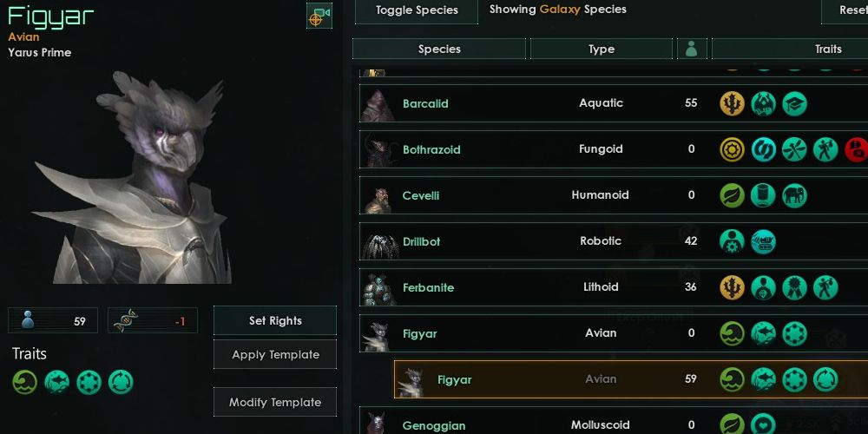This screenshot has height=434, width=868.
Task: Click the DNA trait points indicator
Action: [153, 320]
